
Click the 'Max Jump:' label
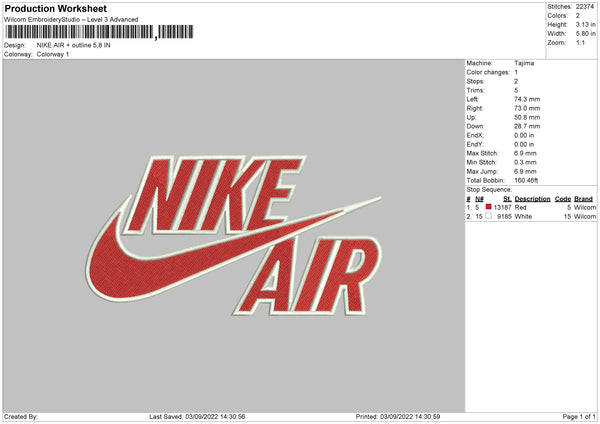tap(482, 171)
